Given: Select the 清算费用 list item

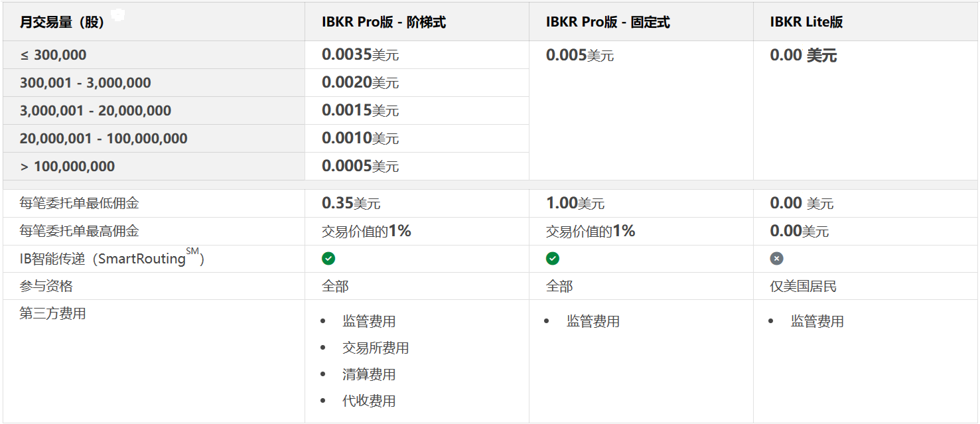Looking at the screenshot, I should [369, 374].
